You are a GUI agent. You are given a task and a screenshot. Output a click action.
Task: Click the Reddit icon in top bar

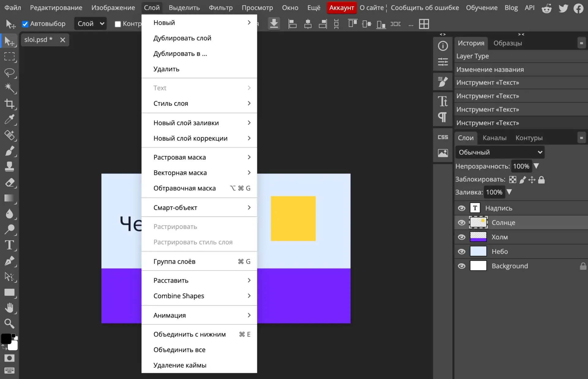(x=547, y=8)
